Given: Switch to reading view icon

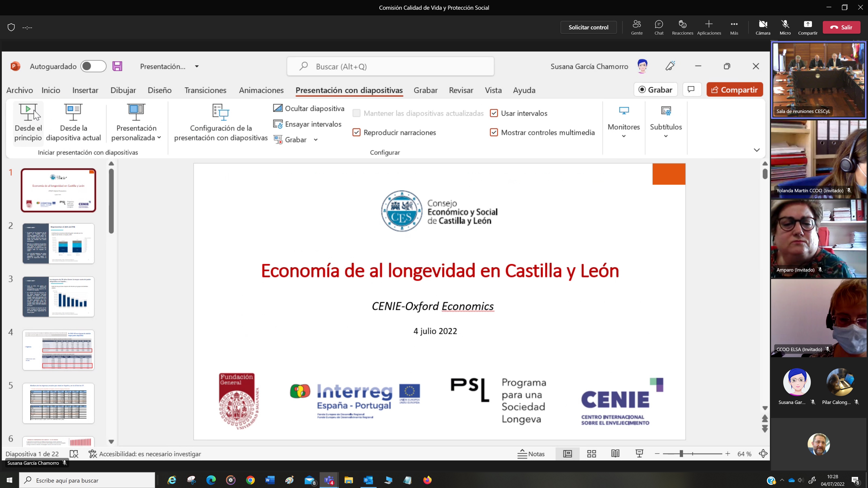Looking at the screenshot, I should pyautogui.click(x=615, y=454).
